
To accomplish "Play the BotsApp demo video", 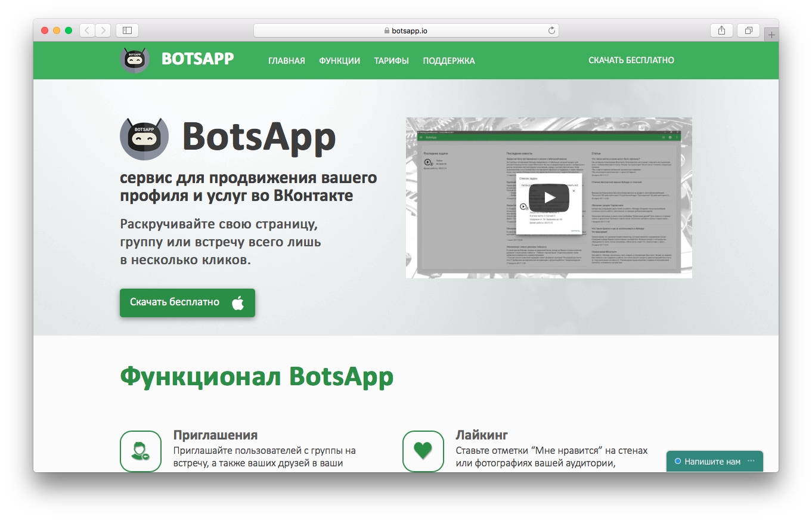I will [548, 197].
